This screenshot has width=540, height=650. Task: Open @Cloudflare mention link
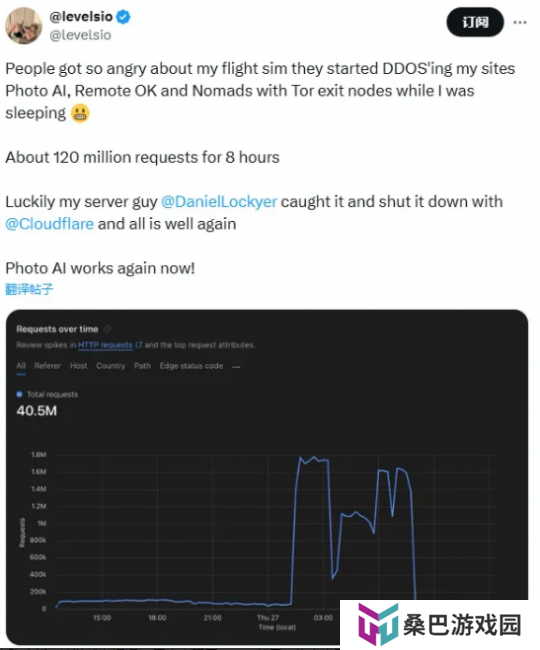pyautogui.click(x=49, y=224)
